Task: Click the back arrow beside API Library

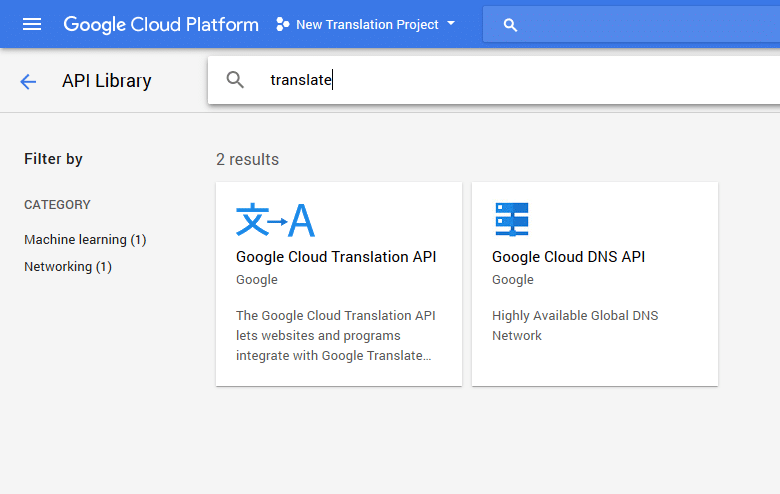Action: point(28,81)
